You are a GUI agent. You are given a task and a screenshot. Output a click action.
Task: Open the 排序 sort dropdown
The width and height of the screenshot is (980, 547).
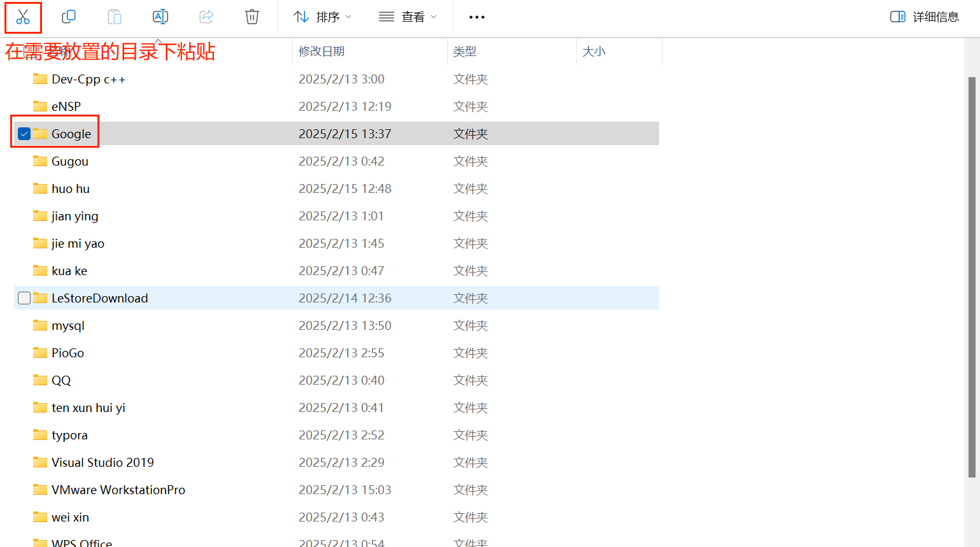click(x=322, y=17)
